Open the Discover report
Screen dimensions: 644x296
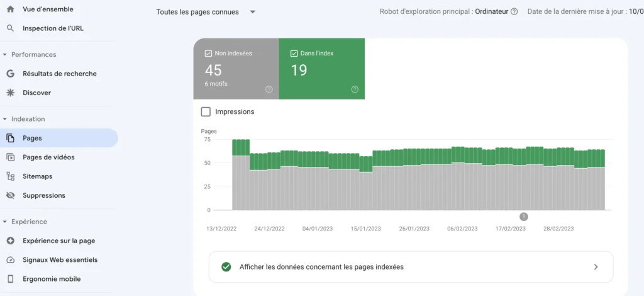click(x=37, y=93)
